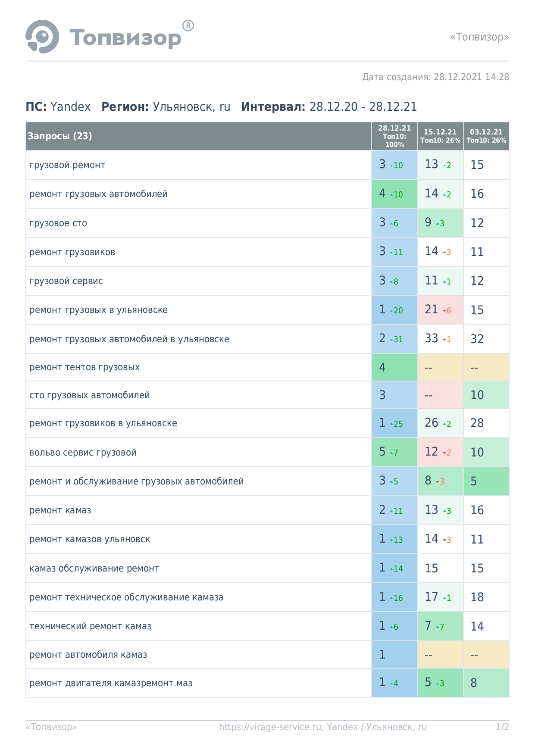Click the pink dashed cell for сто грузовых автомобилей
Viewport: 535px width, 756px height.
click(440, 395)
